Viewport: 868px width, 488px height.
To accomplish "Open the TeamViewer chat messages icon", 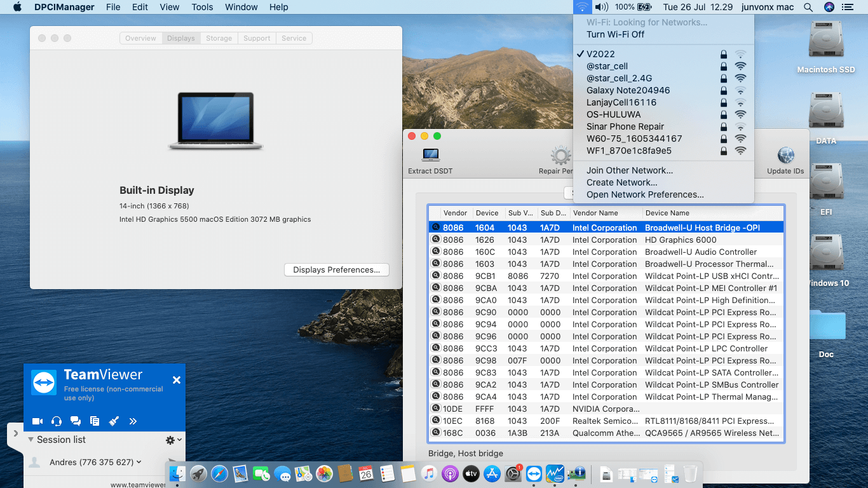I will coord(76,421).
